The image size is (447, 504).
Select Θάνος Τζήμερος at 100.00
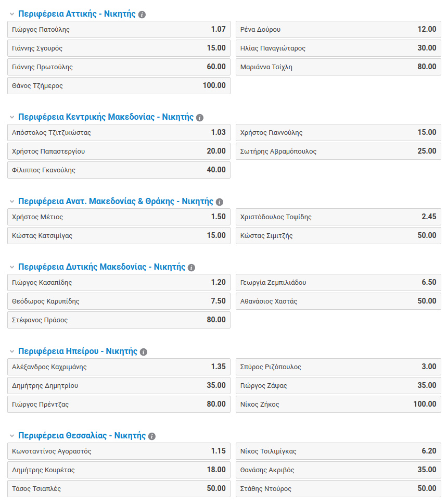(x=119, y=86)
